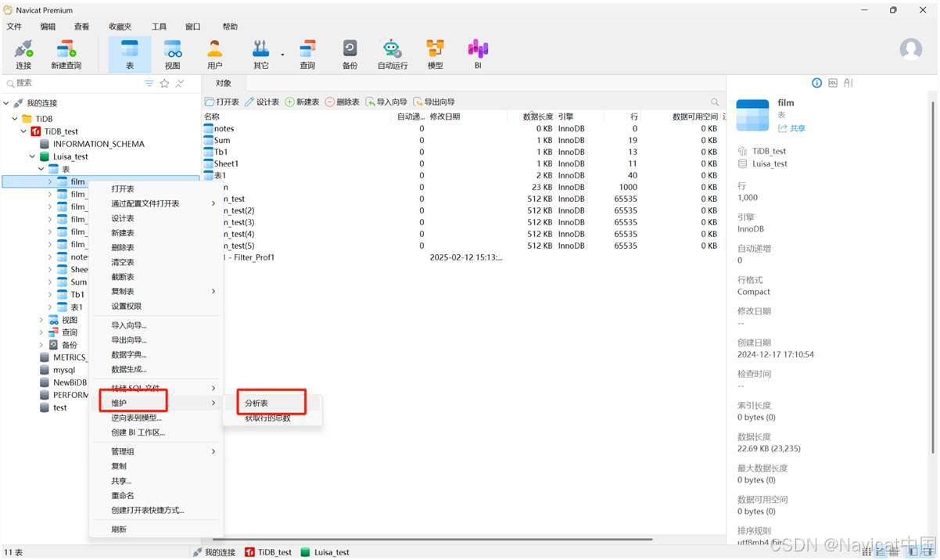Click the filter lines icon beside navigation search
This screenshot has width=940, height=560.
[149, 83]
